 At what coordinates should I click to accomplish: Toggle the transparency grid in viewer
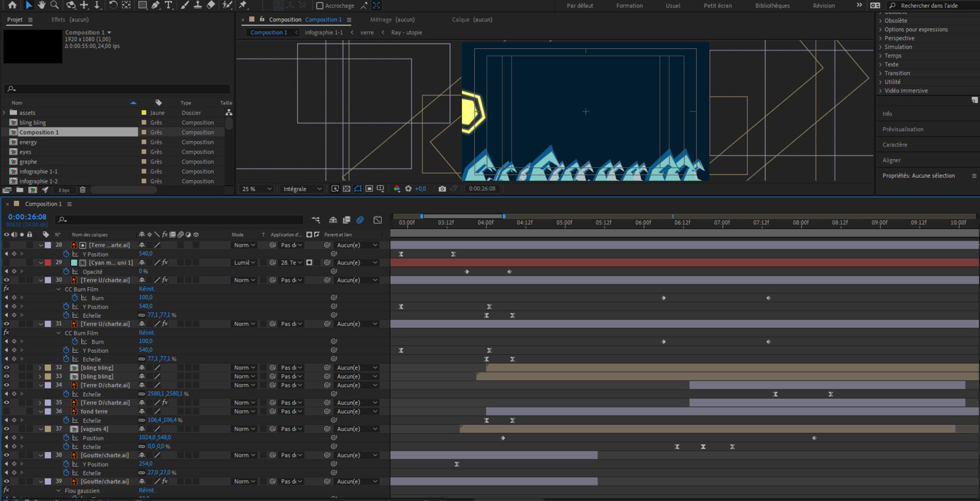347,189
